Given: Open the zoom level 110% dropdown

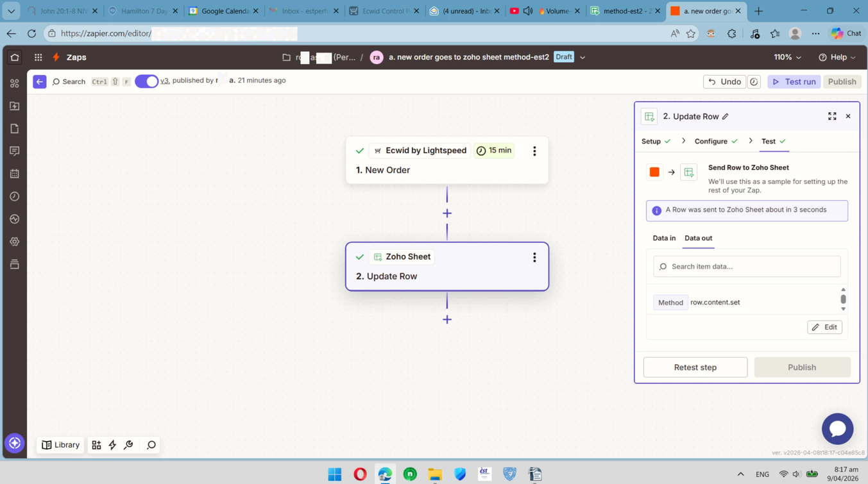Looking at the screenshot, I should tap(787, 57).
